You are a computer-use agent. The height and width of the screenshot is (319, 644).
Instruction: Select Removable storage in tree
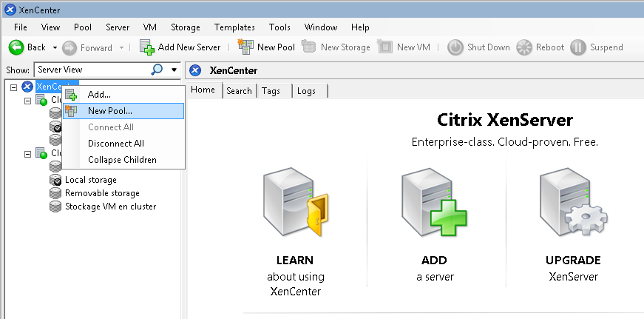click(101, 193)
